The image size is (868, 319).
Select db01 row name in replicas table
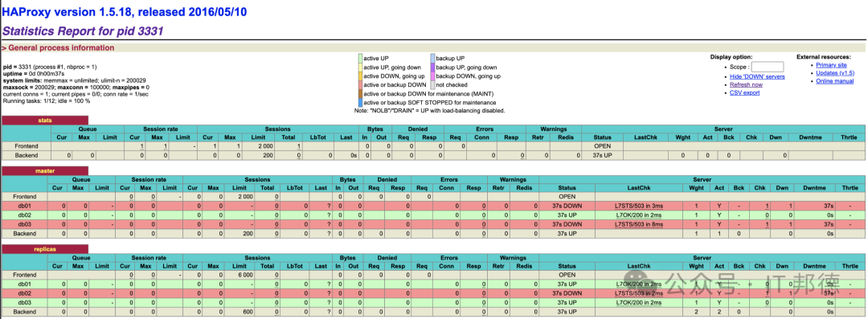pos(24,284)
